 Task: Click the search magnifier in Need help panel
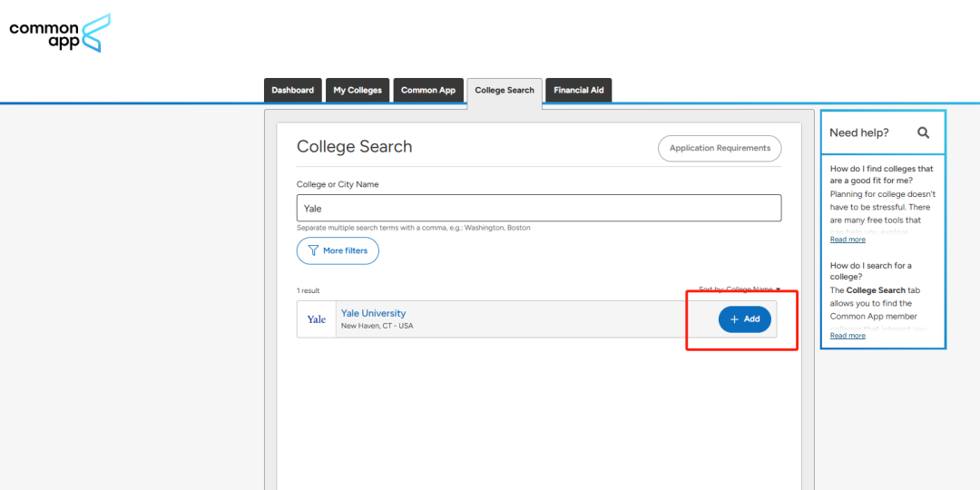pos(923,132)
